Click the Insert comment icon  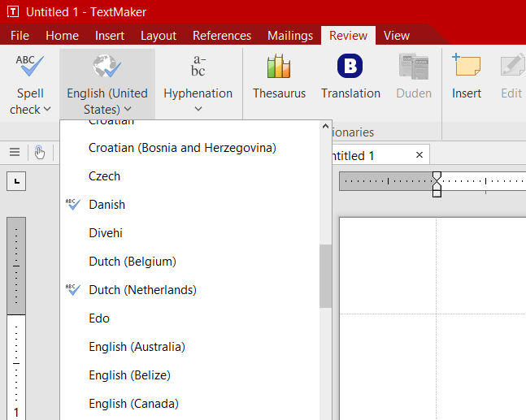click(x=467, y=67)
